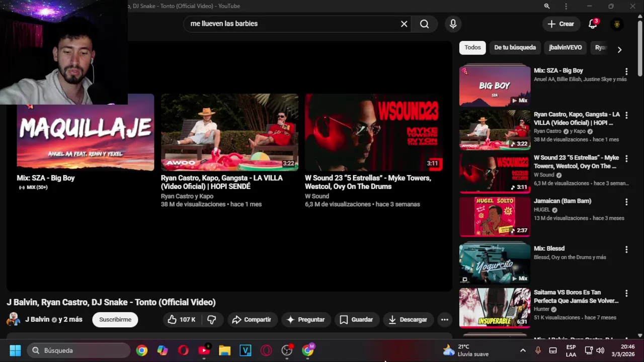Open File Explorer from the taskbar

(224, 350)
